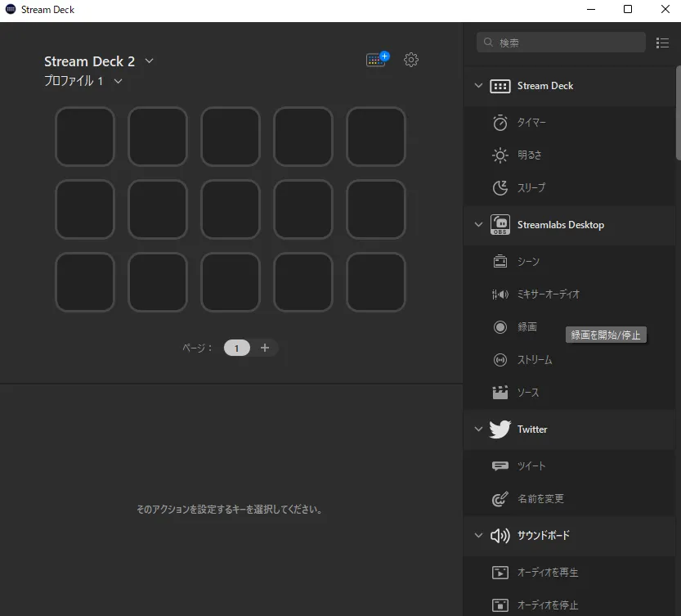The height and width of the screenshot is (616, 681).
Task: Collapse the Stream Deck category chevron
Action: pos(478,86)
